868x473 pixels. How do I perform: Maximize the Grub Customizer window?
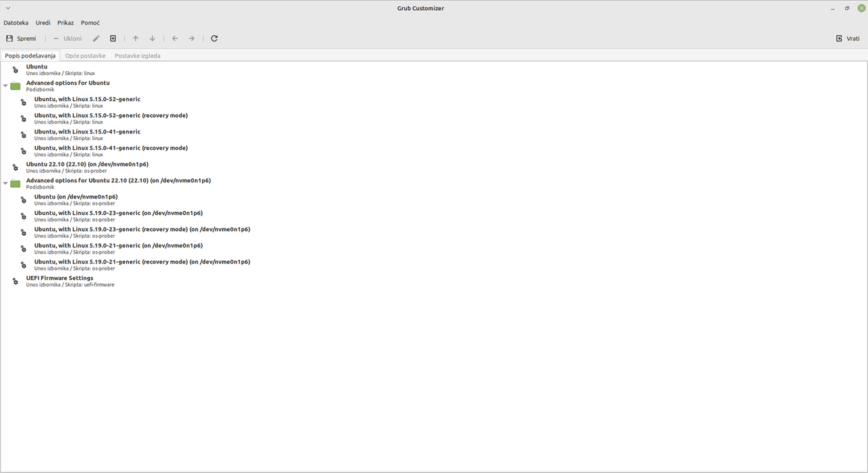pyautogui.click(x=847, y=8)
